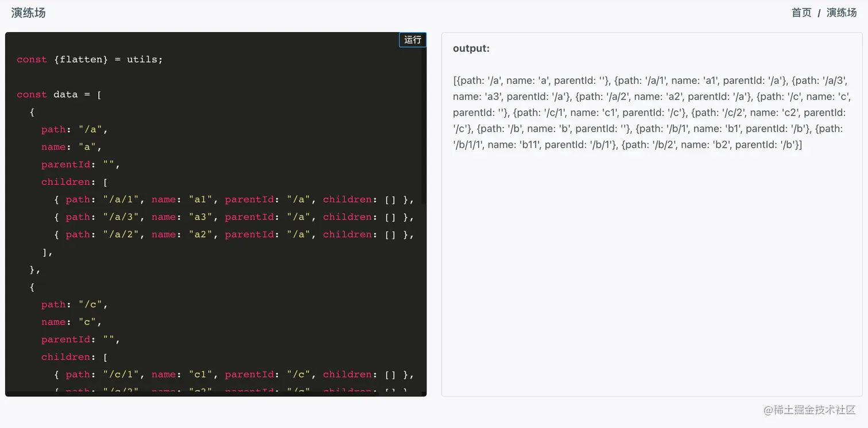Click the code line containing "/a/2"

click(x=234, y=234)
